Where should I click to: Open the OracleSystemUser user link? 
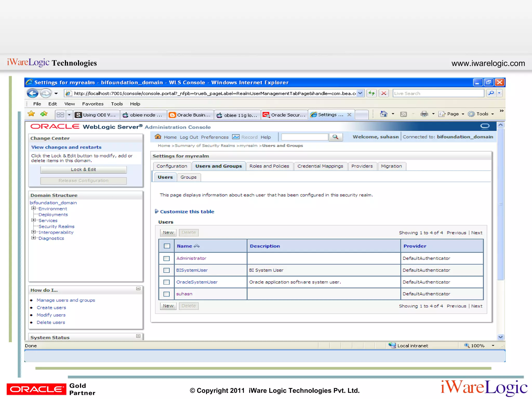(197, 282)
